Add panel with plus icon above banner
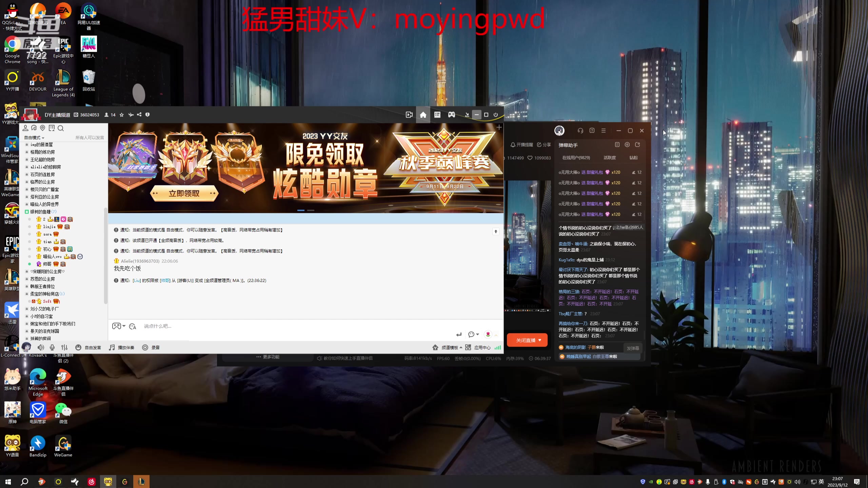This screenshot has width=868, height=488. tap(499, 127)
